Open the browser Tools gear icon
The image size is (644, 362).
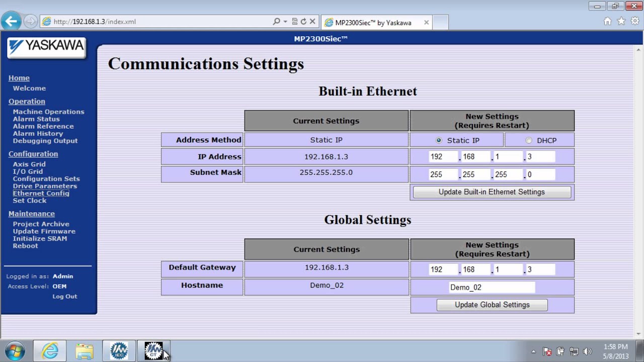point(634,21)
